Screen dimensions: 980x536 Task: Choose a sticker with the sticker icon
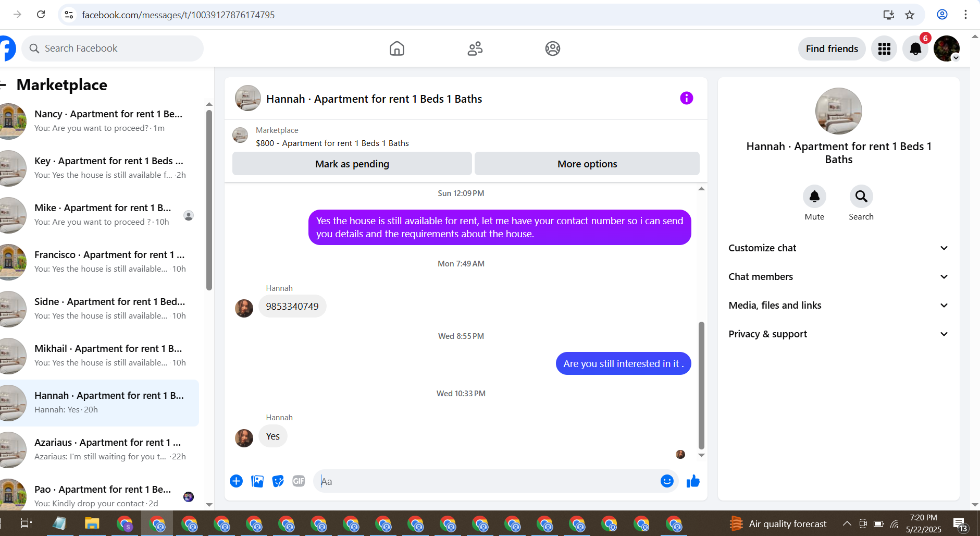[278, 481]
